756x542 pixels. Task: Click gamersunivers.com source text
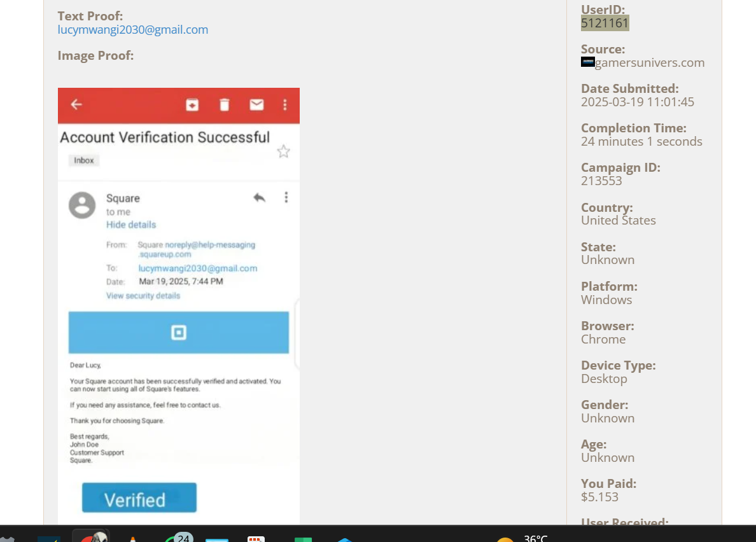650,62
